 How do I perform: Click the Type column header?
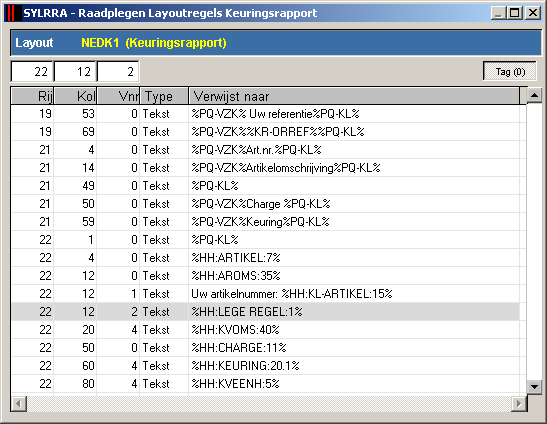[x=164, y=96]
